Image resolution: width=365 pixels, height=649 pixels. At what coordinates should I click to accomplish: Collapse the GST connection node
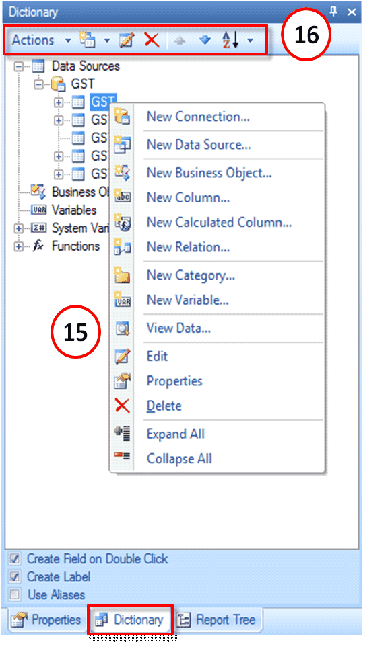38,84
